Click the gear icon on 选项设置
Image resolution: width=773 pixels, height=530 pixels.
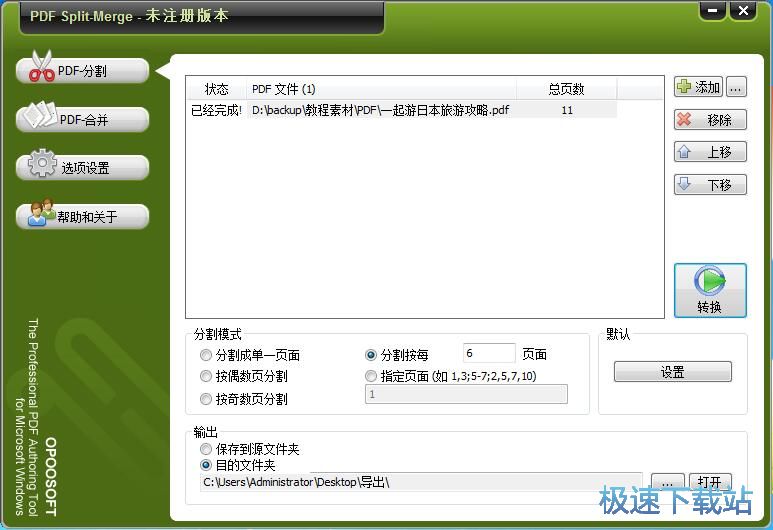coord(42,163)
